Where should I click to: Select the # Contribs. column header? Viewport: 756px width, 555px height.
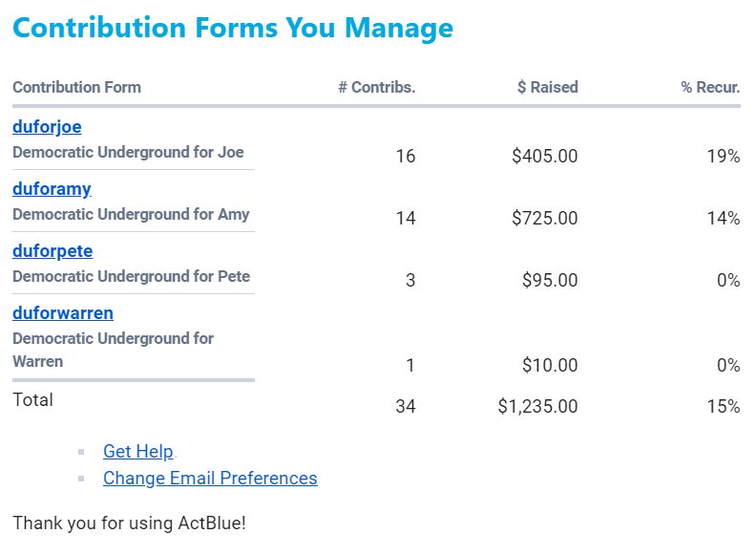point(377,87)
